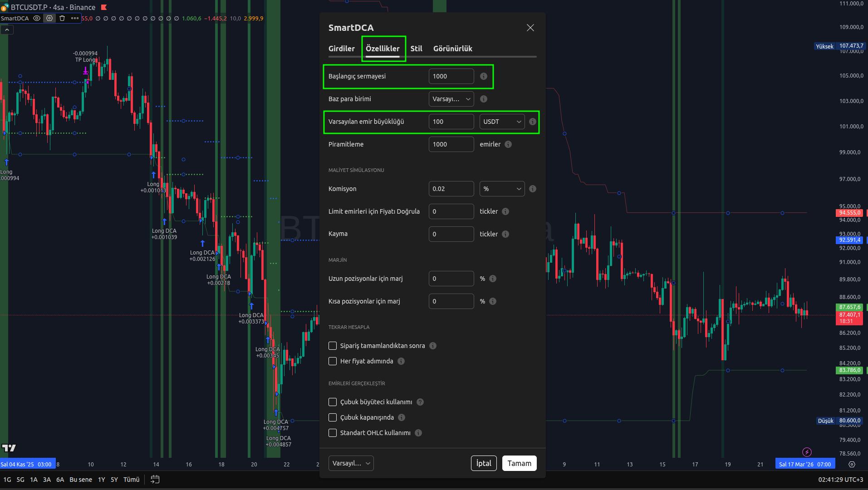
Task: Click info icon next to Başlangıç sermayesi
Action: [484, 76]
